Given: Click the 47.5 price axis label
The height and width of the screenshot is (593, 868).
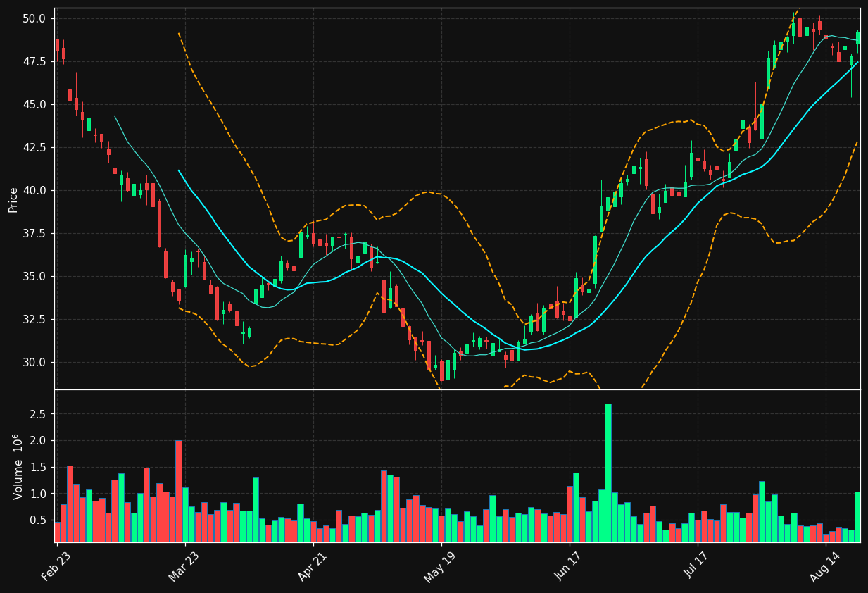Looking at the screenshot, I should 35,62.
